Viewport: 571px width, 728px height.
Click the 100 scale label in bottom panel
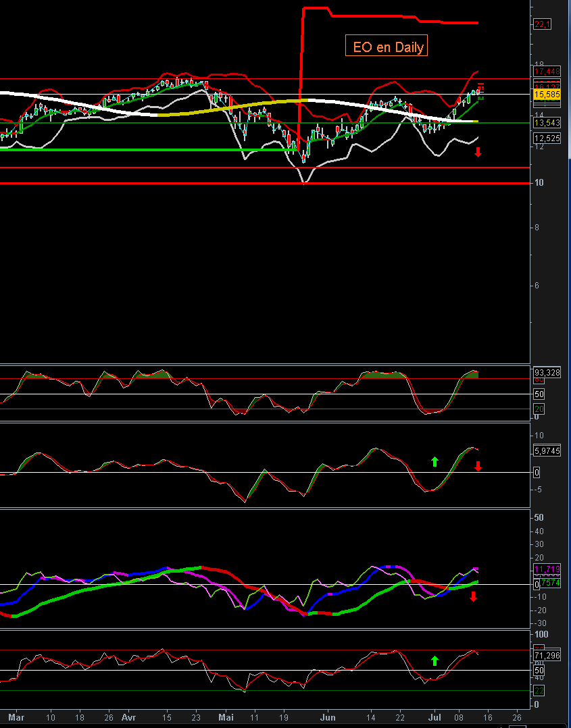(x=542, y=634)
